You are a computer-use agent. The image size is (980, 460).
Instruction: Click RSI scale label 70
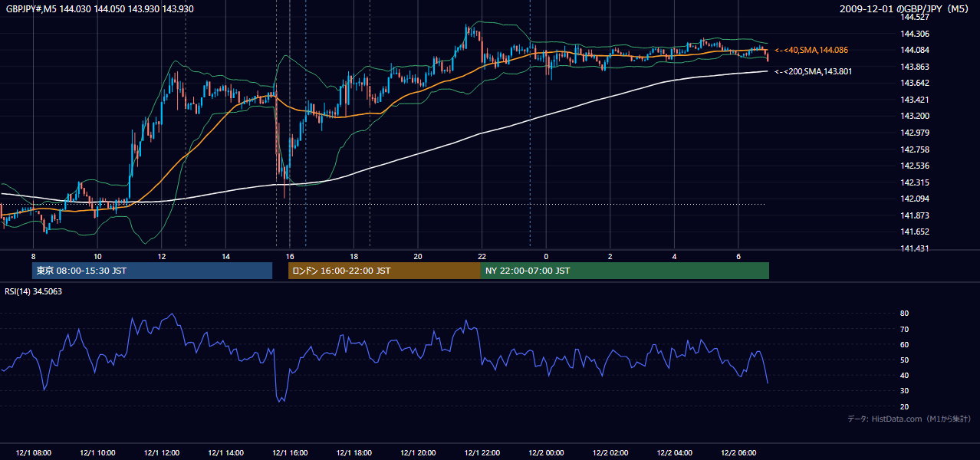[905, 329]
